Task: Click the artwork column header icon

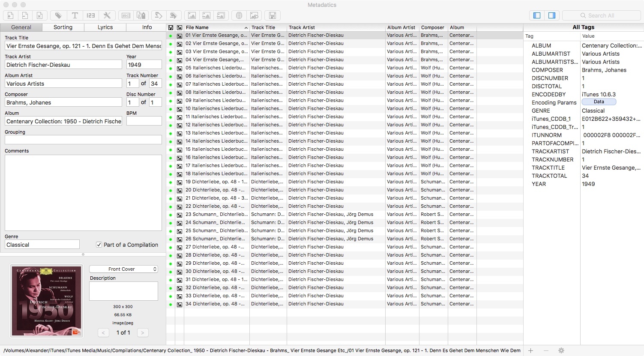Action: pyautogui.click(x=180, y=27)
